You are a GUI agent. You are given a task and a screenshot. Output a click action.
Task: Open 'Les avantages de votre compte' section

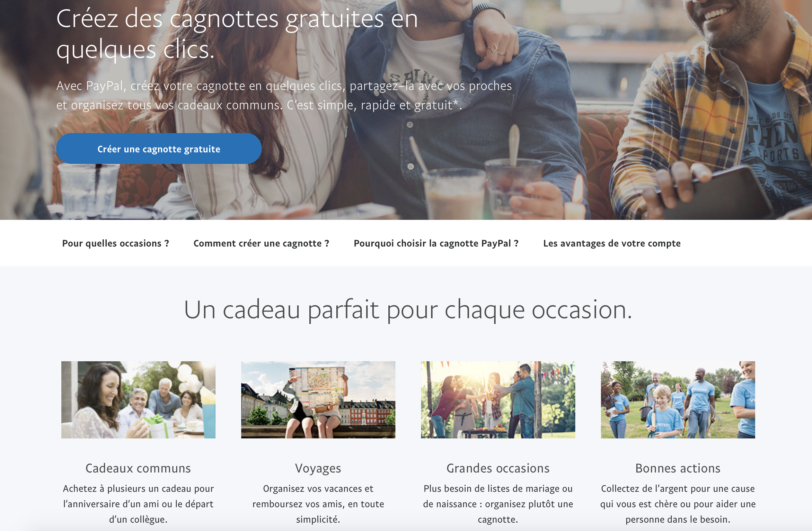pos(612,243)
